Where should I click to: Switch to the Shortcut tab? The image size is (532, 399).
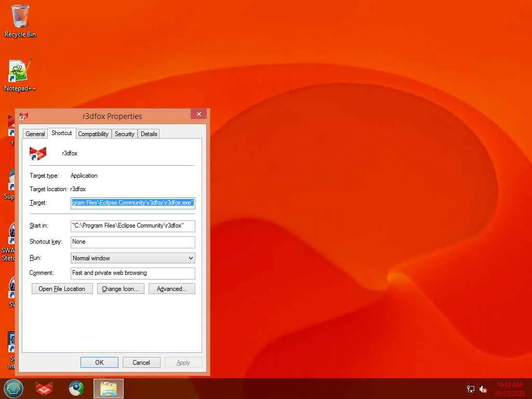tap(62, 133)
